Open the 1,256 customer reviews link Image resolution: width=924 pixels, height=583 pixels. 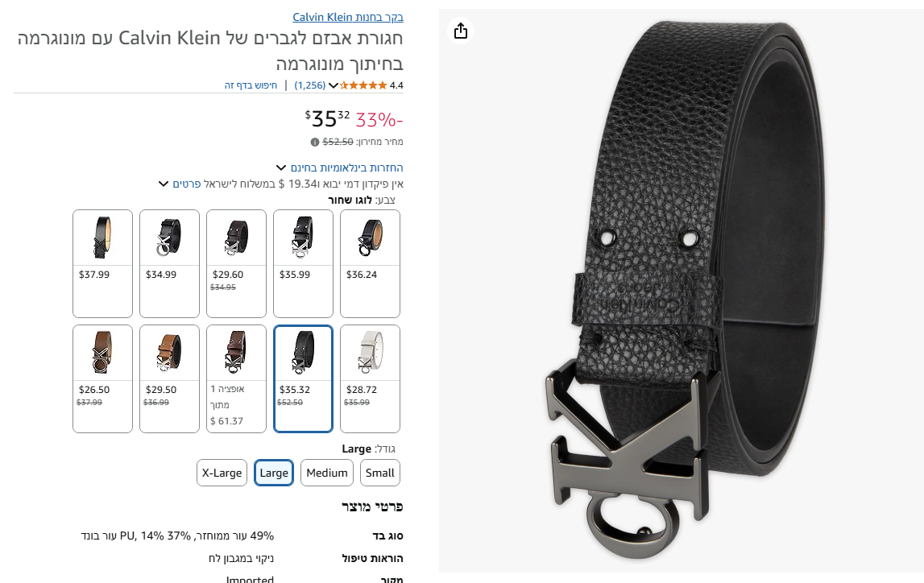pos(310,85)
